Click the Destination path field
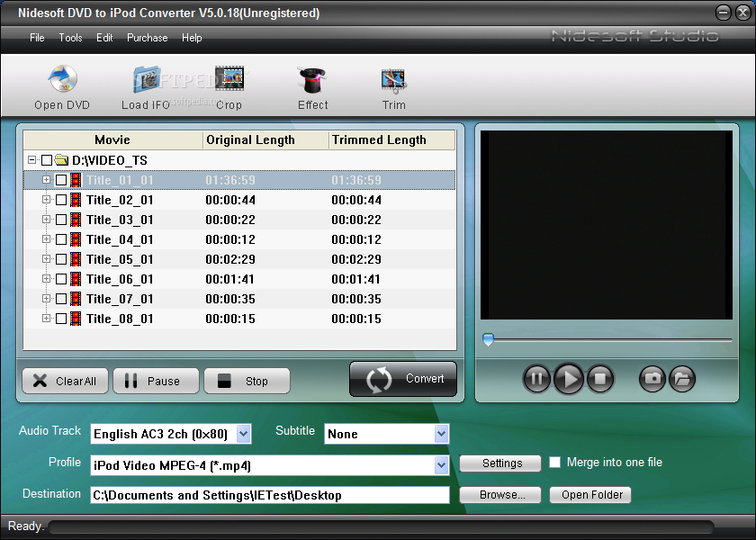Screen dimensions: 756x540 [x=270, y=495]
